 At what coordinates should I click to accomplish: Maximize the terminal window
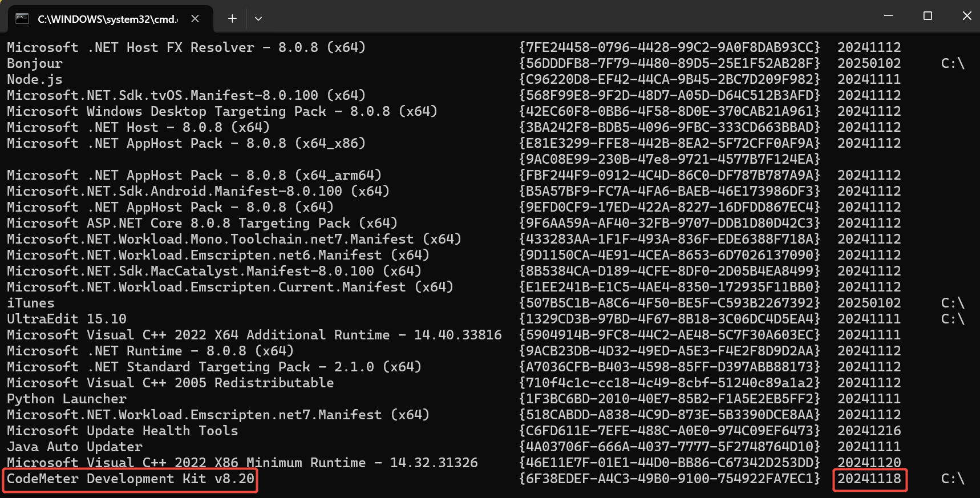pyautogui.click(x=928, y=16)
